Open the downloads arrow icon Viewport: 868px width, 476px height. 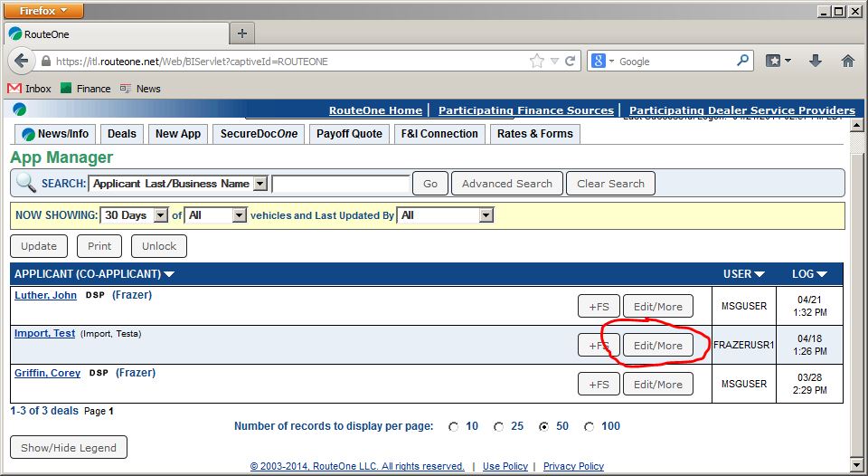[816, 61]
